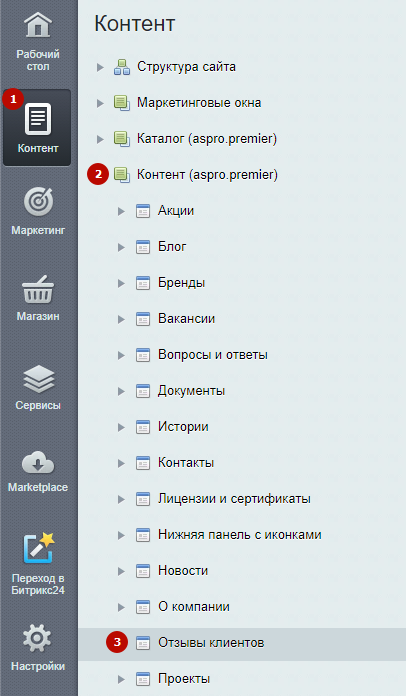
Task: Expand the Структура сайта tree arrow
Action: [x=100, y=67]
